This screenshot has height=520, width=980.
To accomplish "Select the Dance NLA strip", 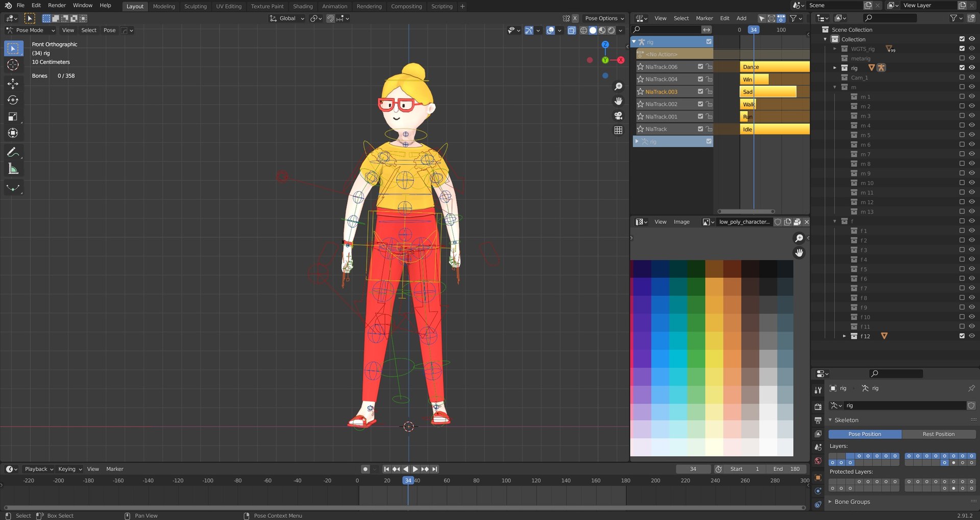I will pos(775,67).
